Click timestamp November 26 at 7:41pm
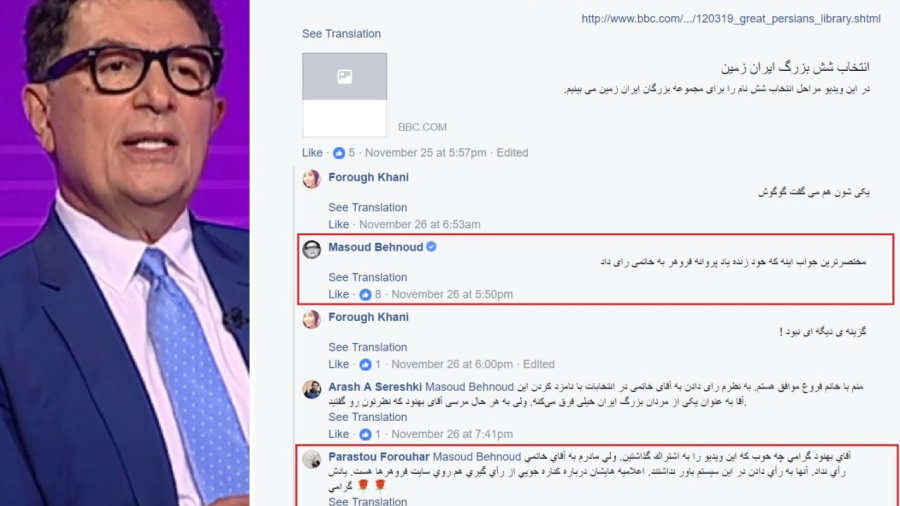The image size is (900, 506). click(x=452, y=434)
